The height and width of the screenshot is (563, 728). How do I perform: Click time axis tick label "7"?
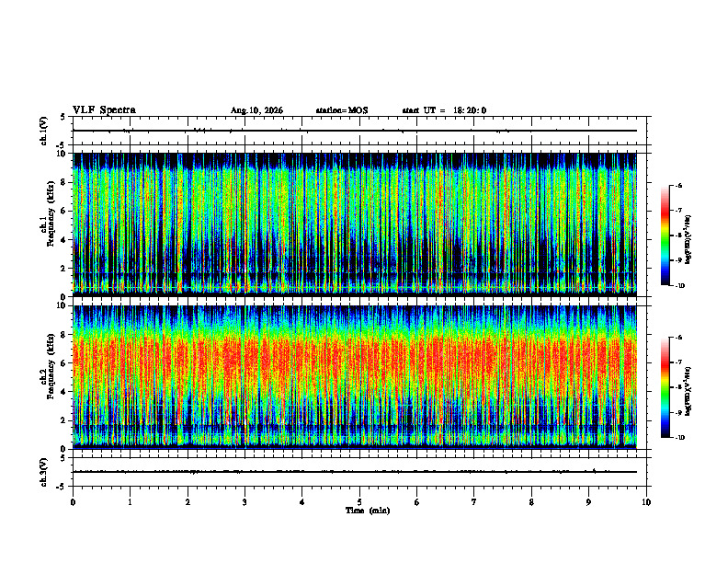click(474, 502)
